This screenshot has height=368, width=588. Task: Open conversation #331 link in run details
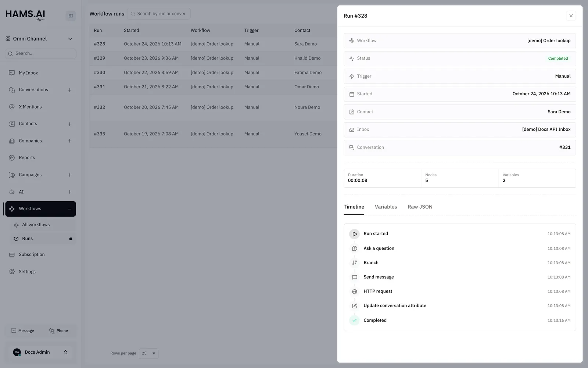pos(565,147)
